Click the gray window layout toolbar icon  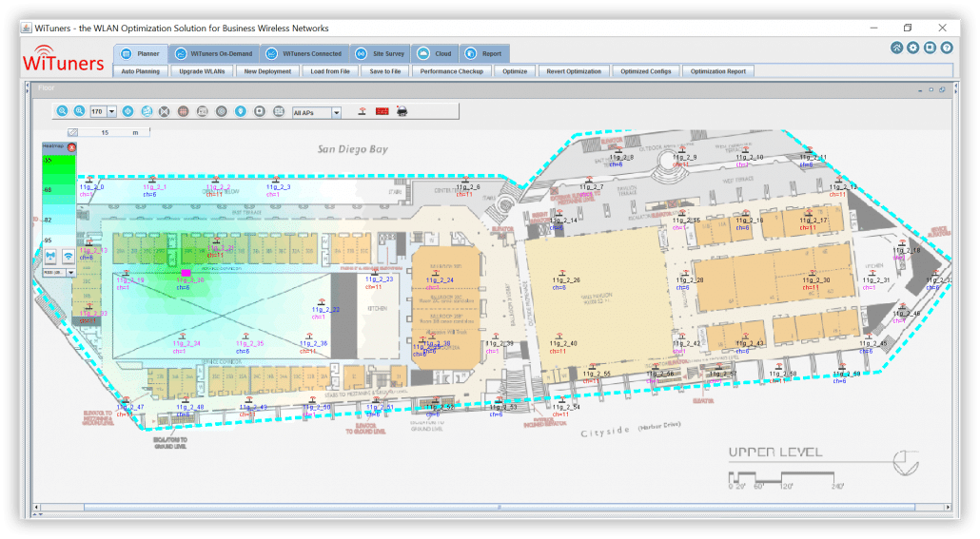279,111
